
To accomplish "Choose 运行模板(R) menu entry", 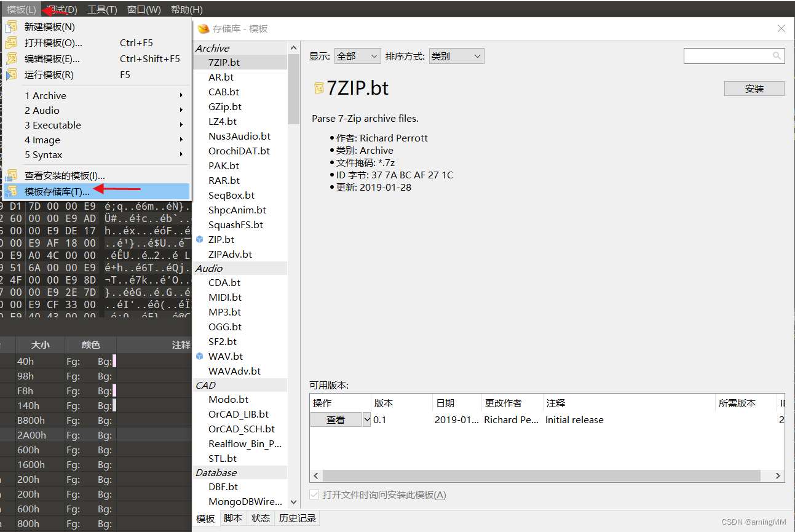I will [x=97, y=74].
